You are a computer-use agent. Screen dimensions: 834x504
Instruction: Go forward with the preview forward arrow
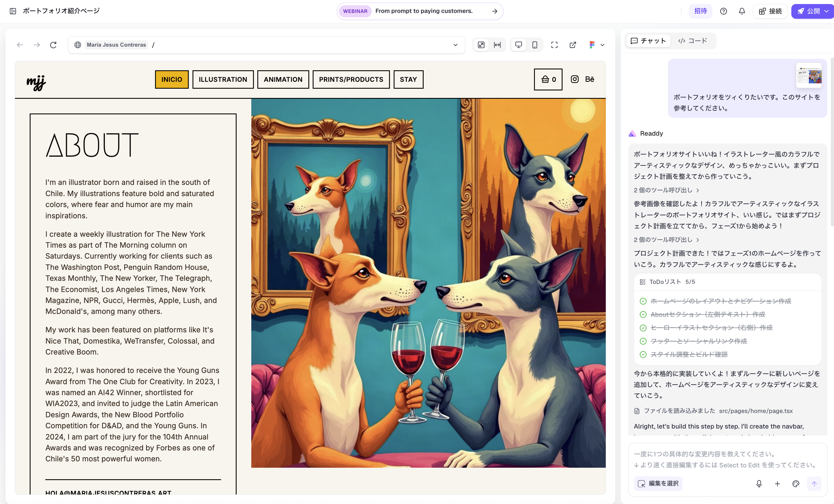37,45
